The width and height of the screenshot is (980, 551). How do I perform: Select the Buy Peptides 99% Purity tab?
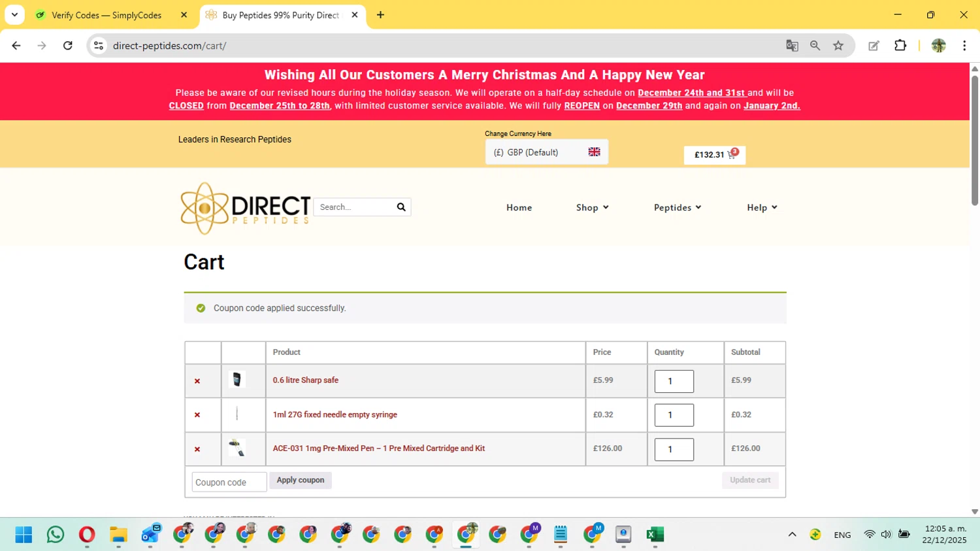(x=280, y=15)
